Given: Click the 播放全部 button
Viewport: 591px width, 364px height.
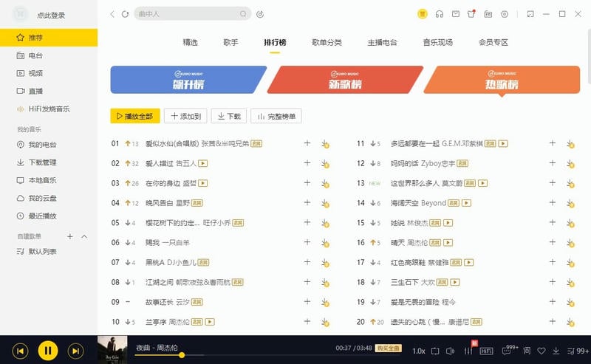Looking at the screenshot, I should [x=135, y=116].
